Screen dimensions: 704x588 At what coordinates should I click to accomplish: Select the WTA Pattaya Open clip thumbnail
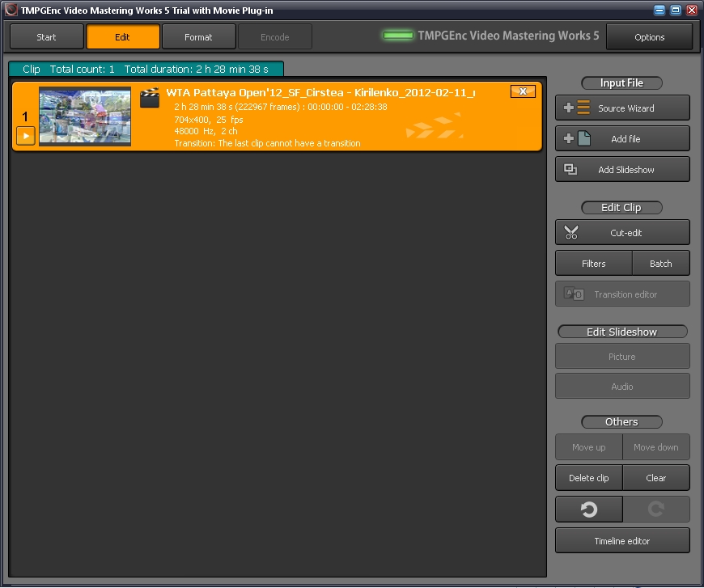coord(85,116)
